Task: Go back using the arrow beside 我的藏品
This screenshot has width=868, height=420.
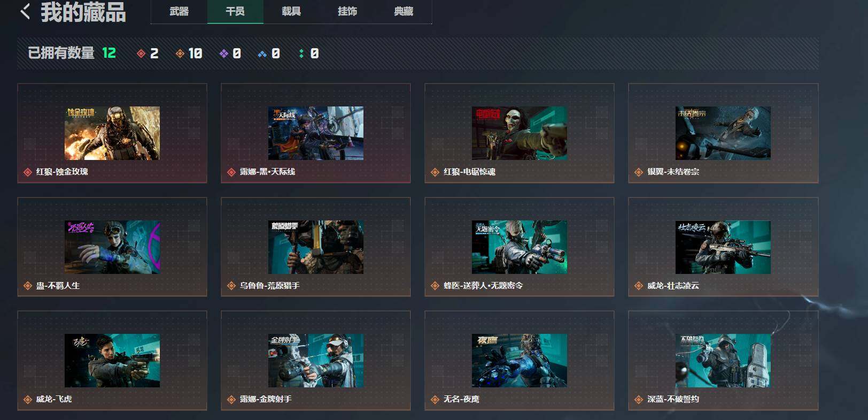Action: 25,11
